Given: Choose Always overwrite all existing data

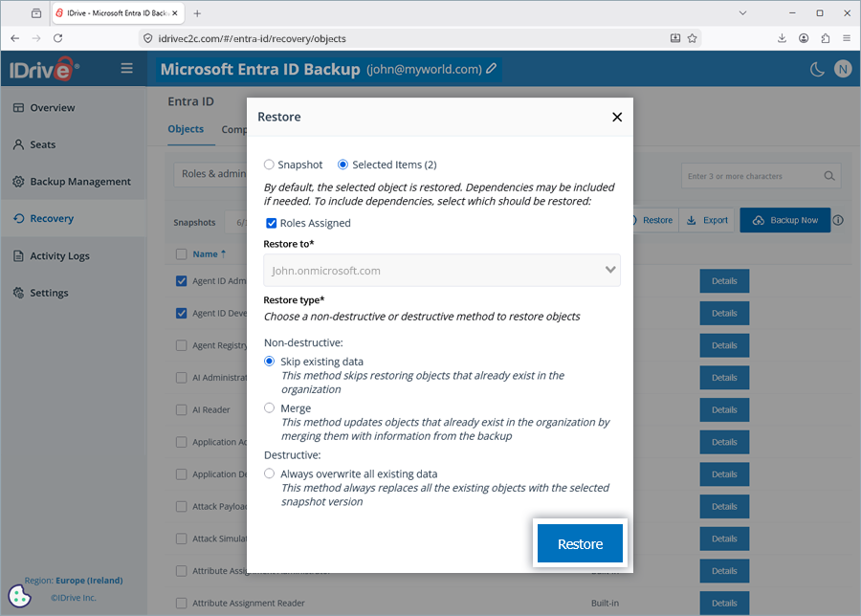Looking at the screenshot, I should [269, 473].
